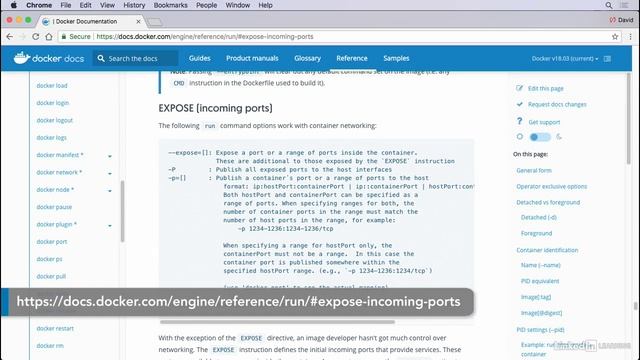
Task: Click the Docker docs whale logo
Action: [22, 58]
